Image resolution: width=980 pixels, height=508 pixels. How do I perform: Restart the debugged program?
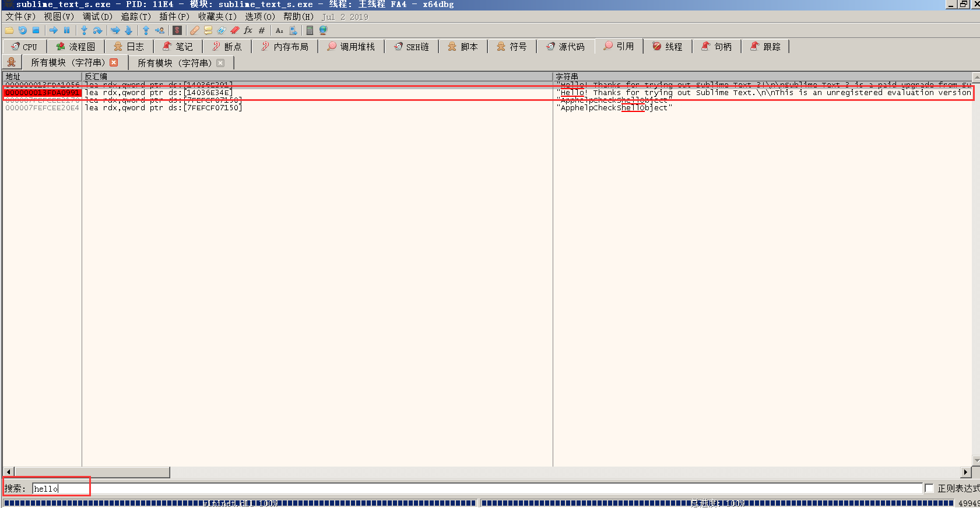click(x=23, y=30)
